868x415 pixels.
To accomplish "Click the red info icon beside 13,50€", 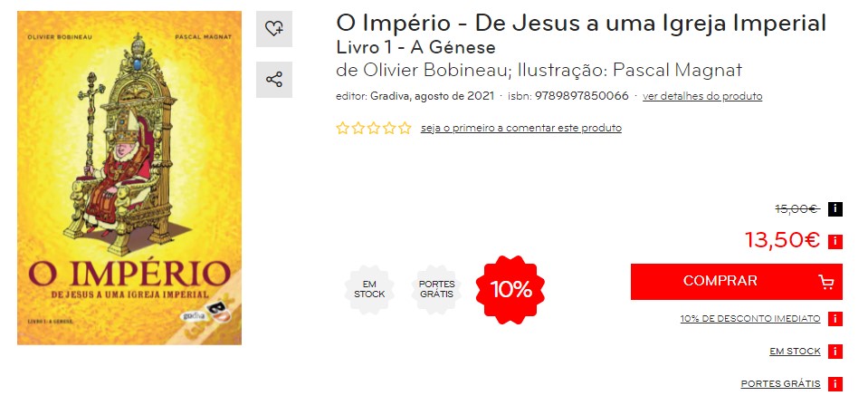I will [x=835, y=242].
